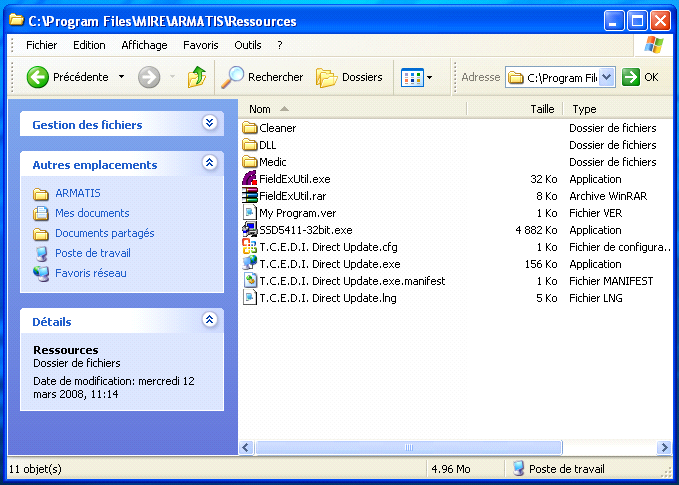The width and height of the screenshot is (679, 485).
Task: Select the FieldExUtil.rar WinRAR archive icon
Action: coord(250,196)
